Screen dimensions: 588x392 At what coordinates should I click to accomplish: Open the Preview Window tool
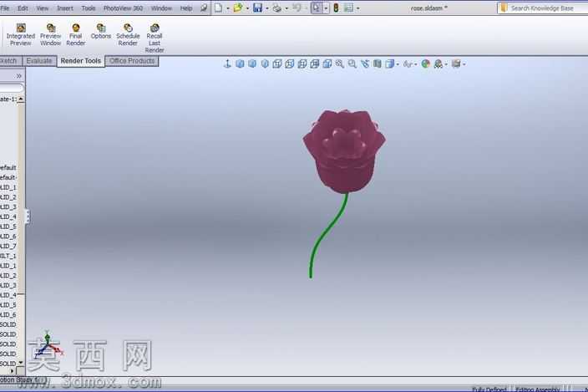[x=51, y=35]
